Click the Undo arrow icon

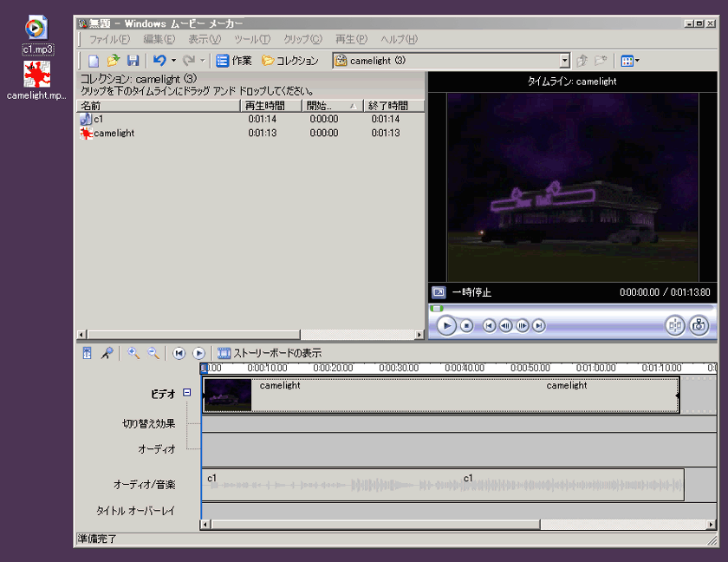coord(159,61)
